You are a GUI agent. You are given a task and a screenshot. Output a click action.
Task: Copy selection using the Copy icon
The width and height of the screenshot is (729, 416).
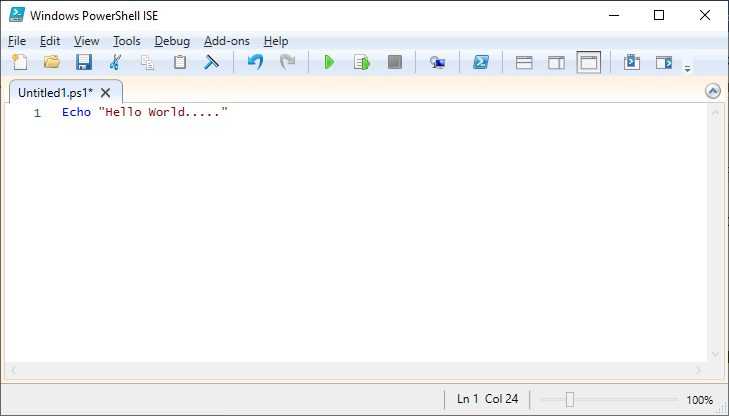click(147, 62)
